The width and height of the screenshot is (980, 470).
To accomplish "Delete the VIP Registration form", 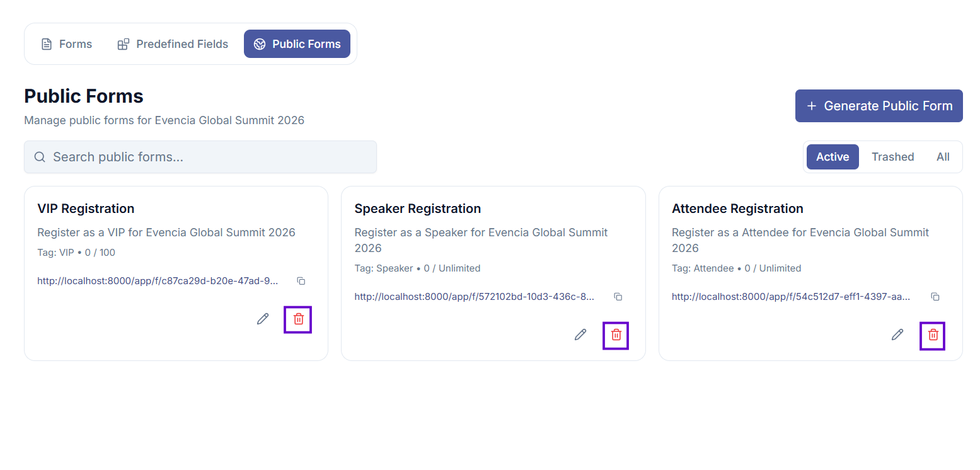I will pyautogui.click(x=298, y=319).
